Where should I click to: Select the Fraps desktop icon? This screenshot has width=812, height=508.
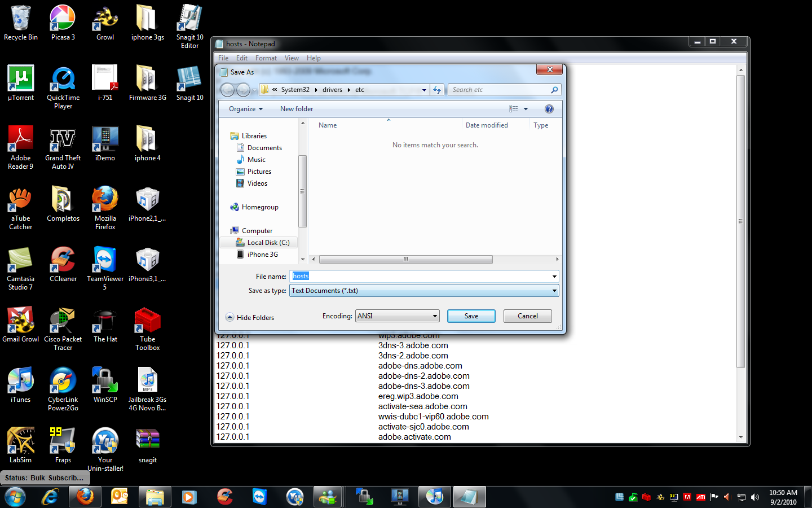tap(63, 445)
